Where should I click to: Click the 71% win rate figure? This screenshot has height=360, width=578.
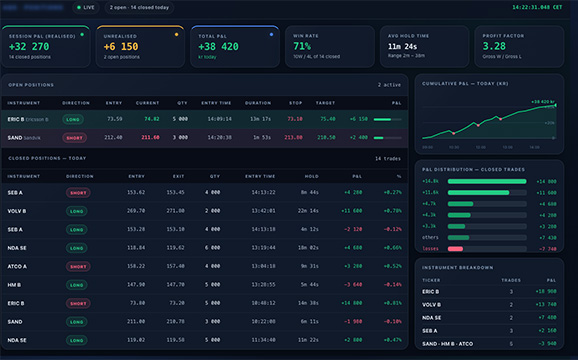coord(302,46)
